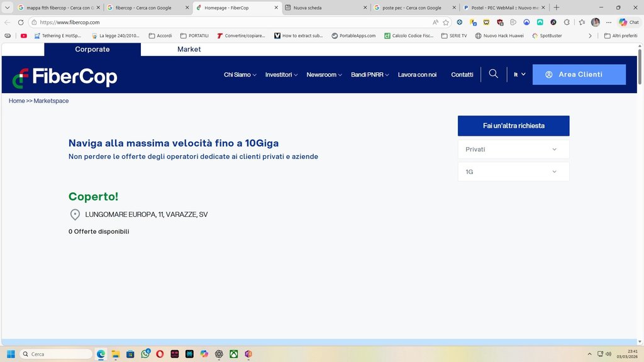
Task: Click the yellow W extension icon
Action: tap(486, 22)
